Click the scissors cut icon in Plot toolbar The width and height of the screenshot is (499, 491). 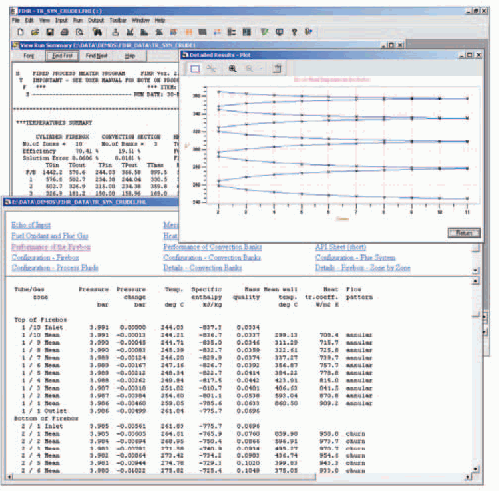(x=211, y=69)
